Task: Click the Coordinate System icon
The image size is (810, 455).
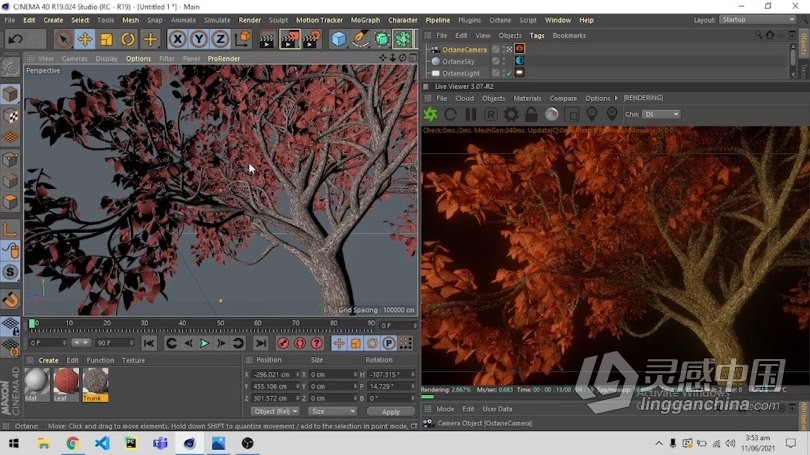Action: (x=242, y=39)
